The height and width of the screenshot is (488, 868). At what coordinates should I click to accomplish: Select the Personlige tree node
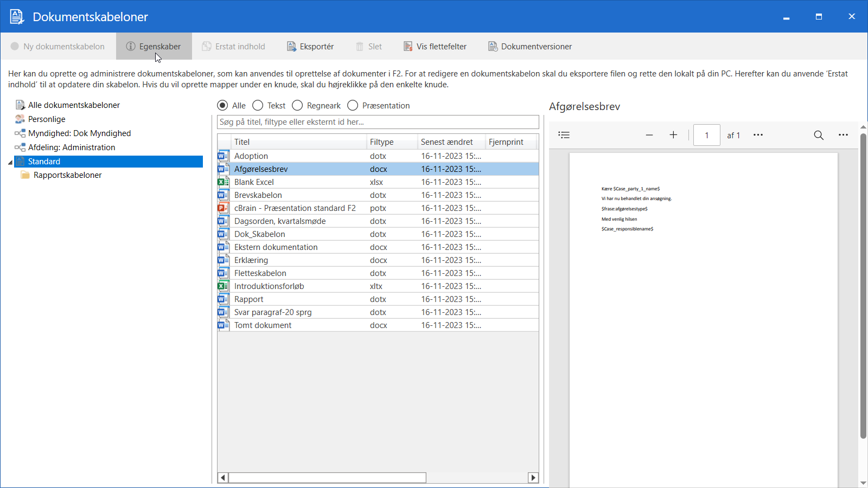point(47,119)
